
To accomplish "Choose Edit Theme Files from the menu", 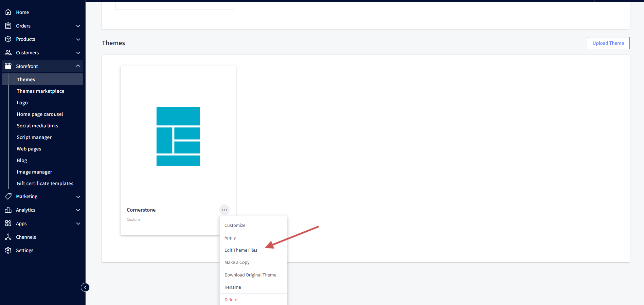I will point(241,250).
